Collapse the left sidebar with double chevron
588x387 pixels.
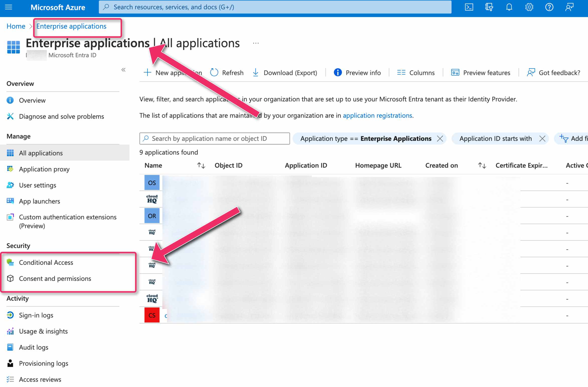click(x=123, y=70)
